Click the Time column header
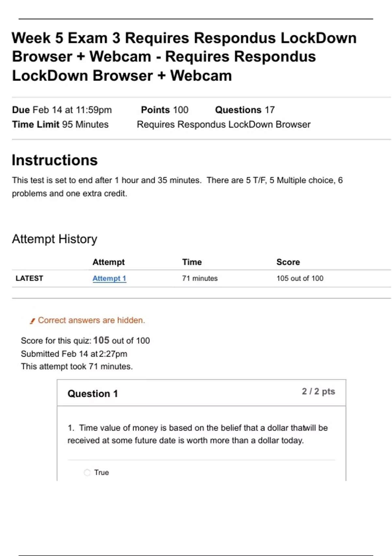This screenshot has height=556, width=392. click(x=192, y=262)
